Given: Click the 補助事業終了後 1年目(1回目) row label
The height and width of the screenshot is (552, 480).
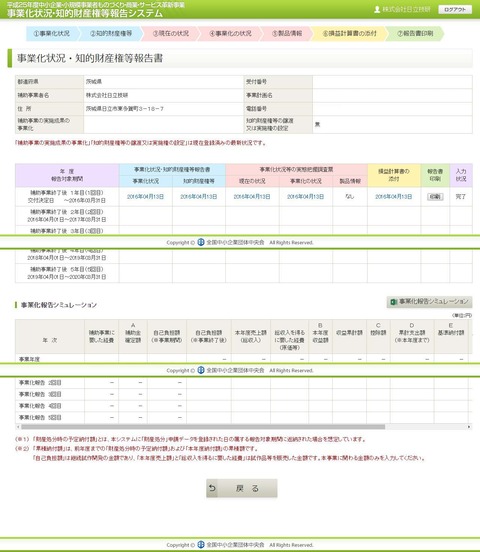Looking at the screenshot, I should click(67, 197).
